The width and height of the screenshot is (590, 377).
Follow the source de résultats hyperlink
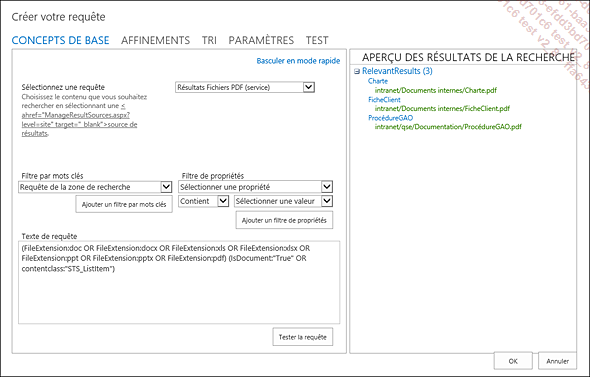click(79, 120)
